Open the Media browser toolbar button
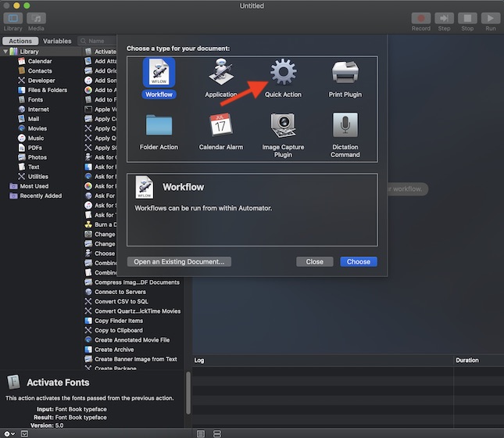The height and width of the screenshot is (438, 504). [x=36, y=18]
